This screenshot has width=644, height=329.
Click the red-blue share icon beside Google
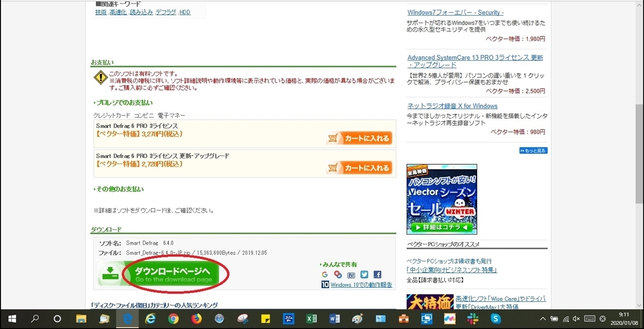point(338,274)
